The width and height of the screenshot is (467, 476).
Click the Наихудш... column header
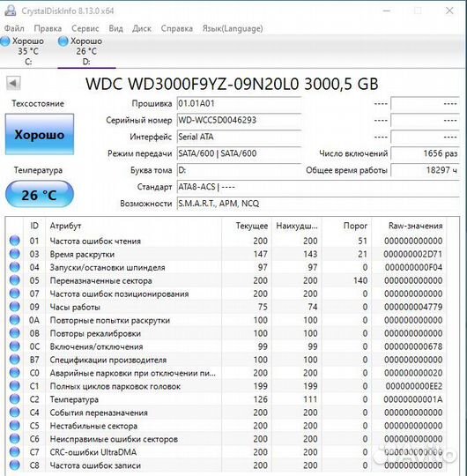click(x=297, y=226)
